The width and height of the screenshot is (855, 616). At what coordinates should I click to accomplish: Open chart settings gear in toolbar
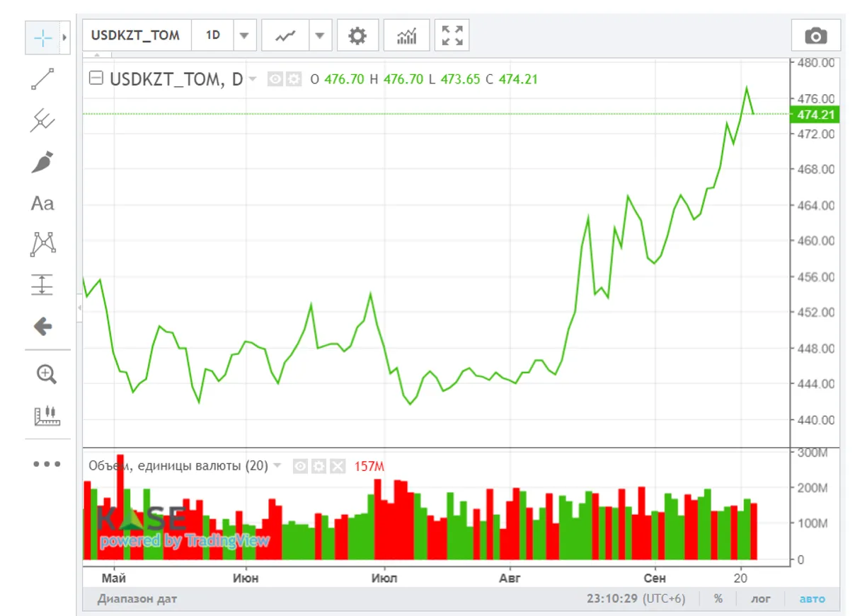click(357, 35)
